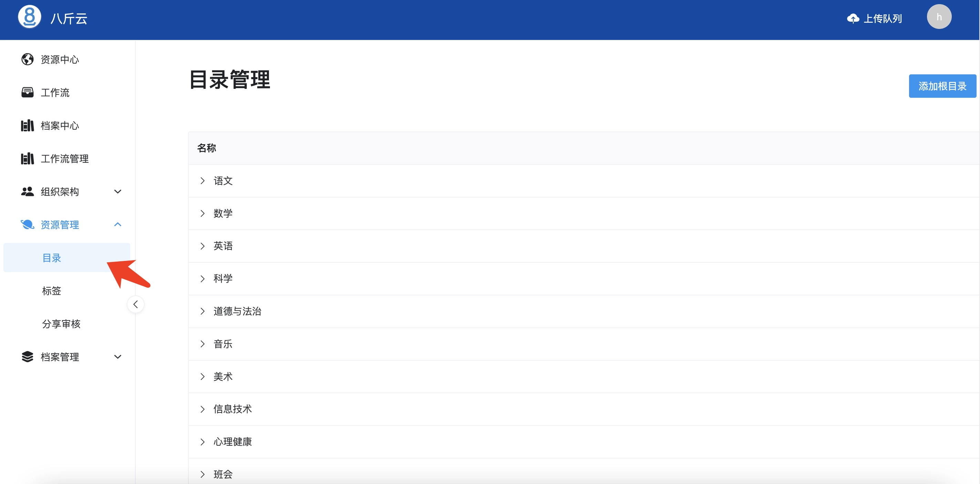Open the 分享审核 submenu item
The height and width of the screenshot is (484, 980).
pos(61,324)
